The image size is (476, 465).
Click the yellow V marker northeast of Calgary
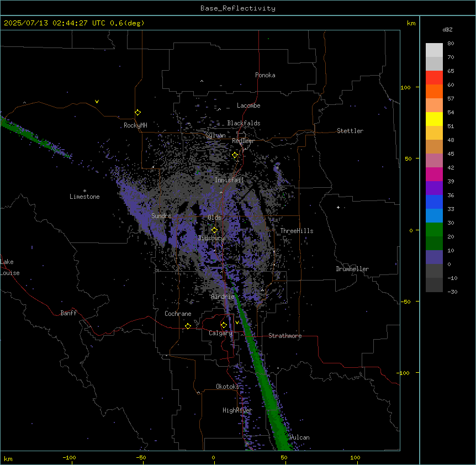click(237, 323)
